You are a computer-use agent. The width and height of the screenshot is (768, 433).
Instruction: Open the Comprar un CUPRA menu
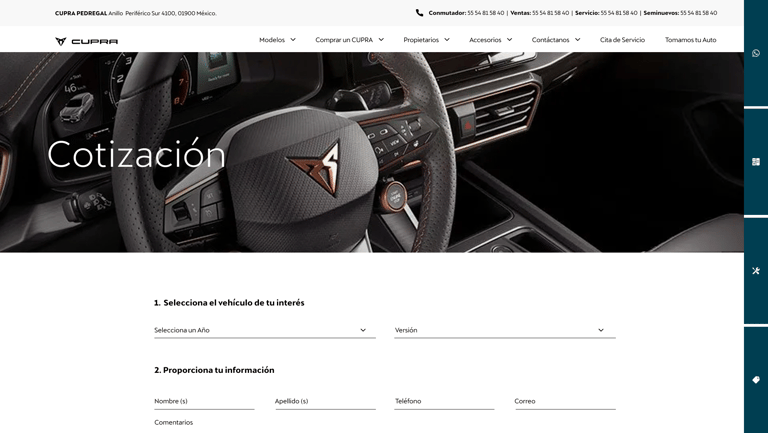click(x=349, y=40)
